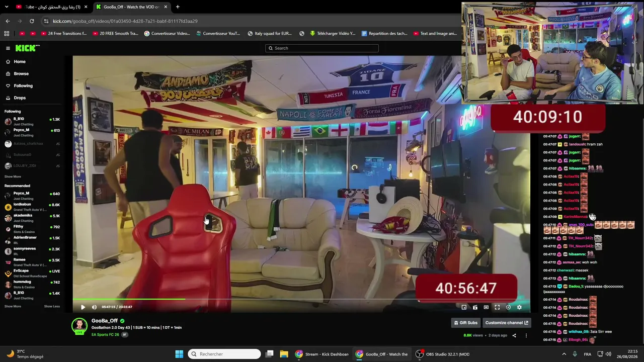The height and width of the screenshot is (362, 644).
Task: Switch to Stream - Kick Dashboard window
Action: coord(321,354)
